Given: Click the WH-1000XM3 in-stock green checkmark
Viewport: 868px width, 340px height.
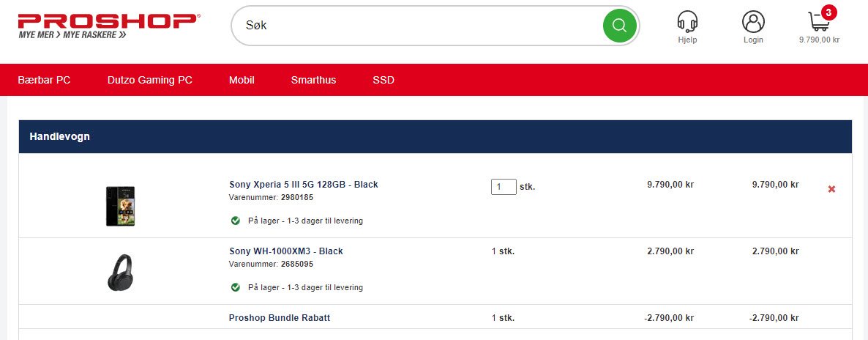Looking at the screenshot, I should pyautogui.click(x=235, y=287).
